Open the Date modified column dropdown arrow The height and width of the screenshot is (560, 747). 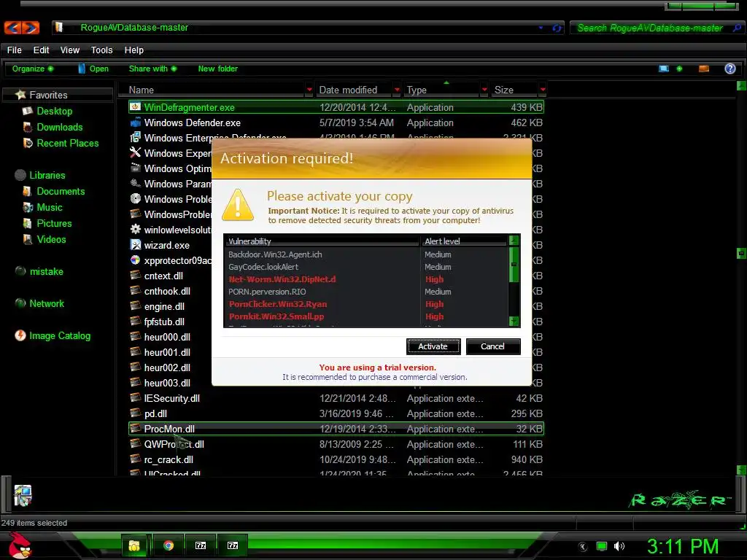(x=397, y=90)
